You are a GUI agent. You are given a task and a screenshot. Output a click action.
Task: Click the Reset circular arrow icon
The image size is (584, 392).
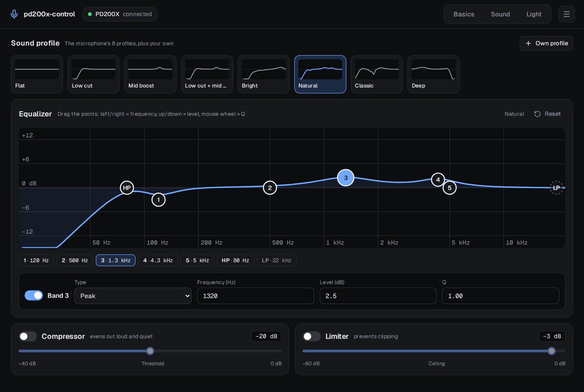tap(537, 114)
